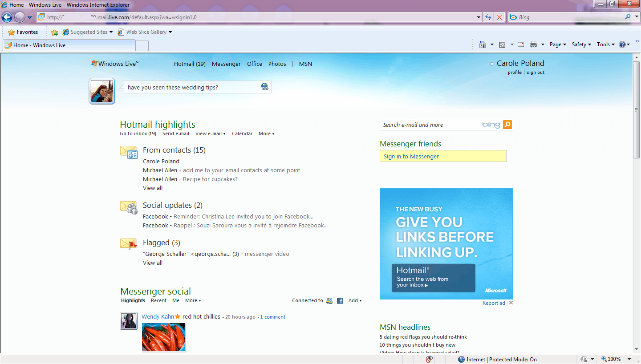641x364 pixels.
Task: Open the Favorites star button
Action: [x=23, y=32]
